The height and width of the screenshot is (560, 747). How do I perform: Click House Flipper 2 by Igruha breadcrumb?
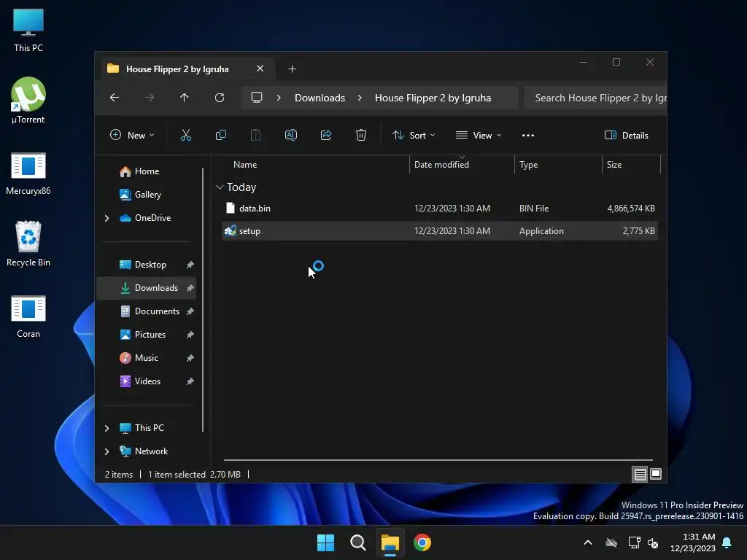433,98
